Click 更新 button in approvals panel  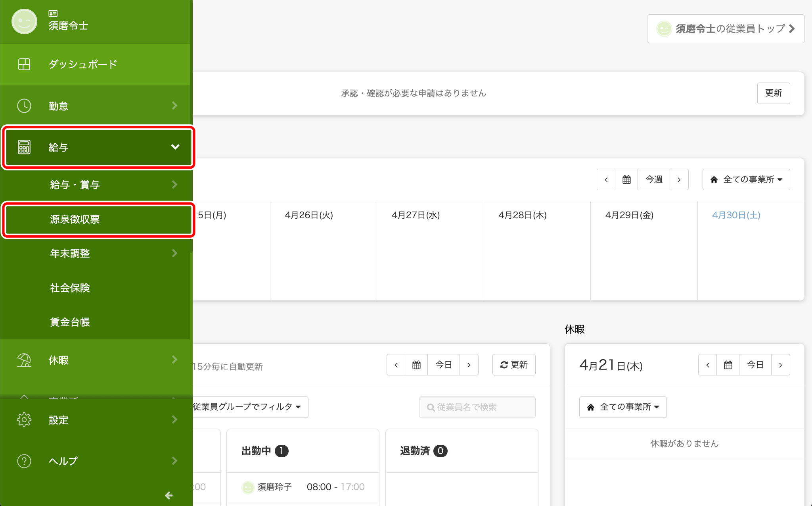tap(773, 93)
